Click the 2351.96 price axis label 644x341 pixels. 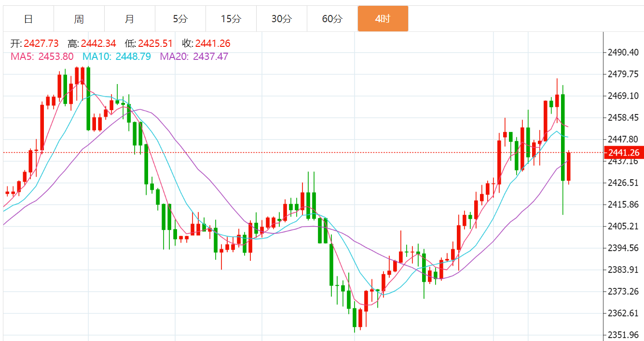[623, 335]
